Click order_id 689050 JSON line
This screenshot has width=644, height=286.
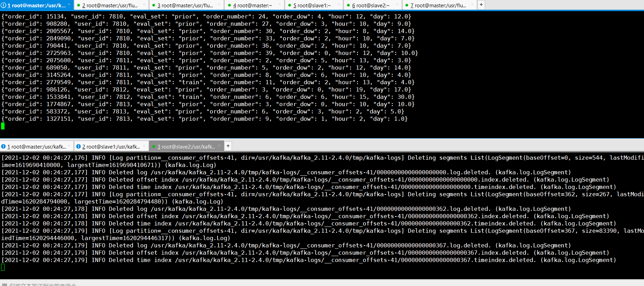click(x=206, y=67)
